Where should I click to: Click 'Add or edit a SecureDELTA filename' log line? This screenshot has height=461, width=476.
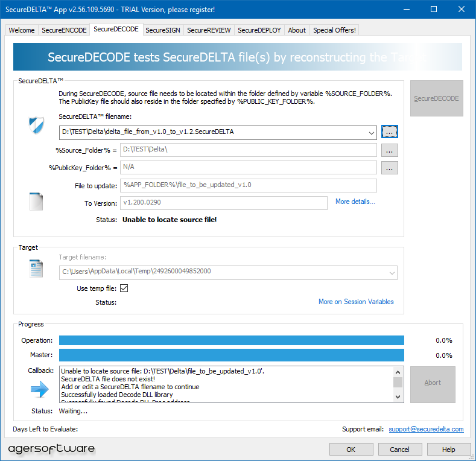pyautogui.click(x=130, y=387)
